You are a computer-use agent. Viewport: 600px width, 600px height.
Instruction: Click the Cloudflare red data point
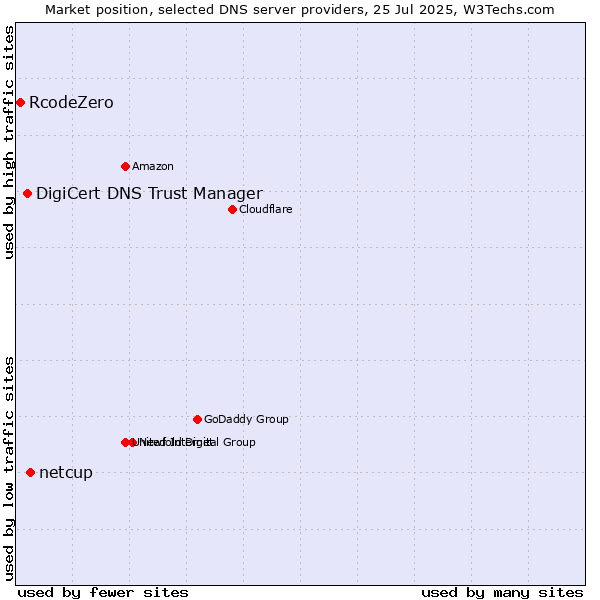pos(232,210)
